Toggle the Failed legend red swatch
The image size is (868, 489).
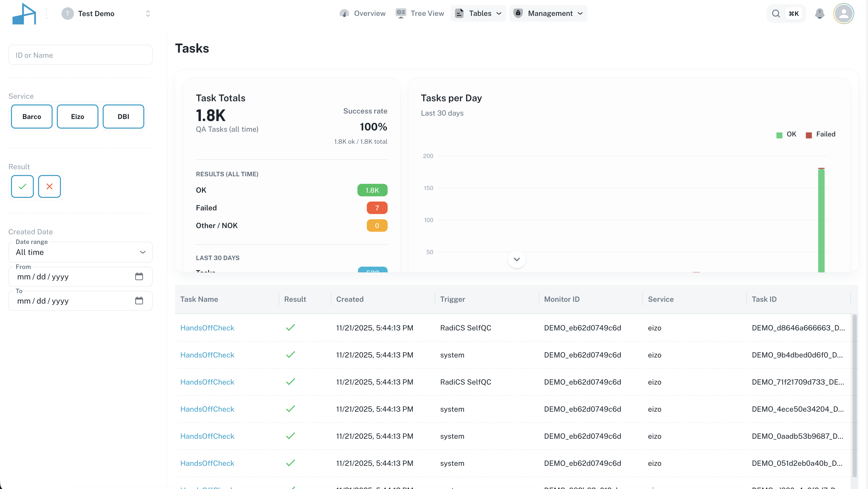tap(809, 135)
